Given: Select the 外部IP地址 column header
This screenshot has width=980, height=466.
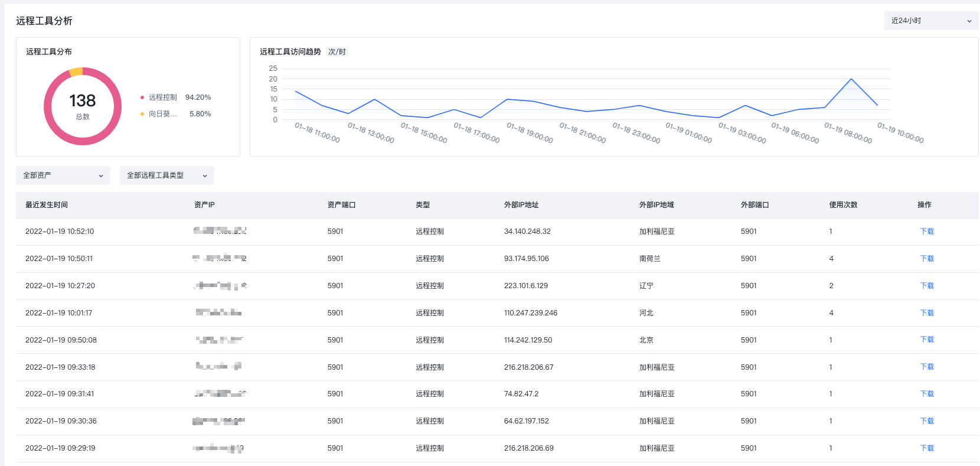Looking at the screenshot, I should [x=521, y=205].
